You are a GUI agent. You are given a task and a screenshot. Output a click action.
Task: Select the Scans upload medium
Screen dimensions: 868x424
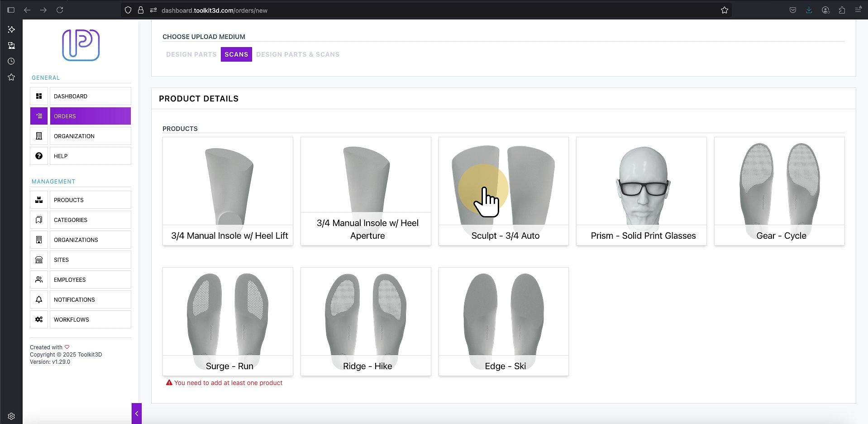pyautogui.click(x=236, y=54)
